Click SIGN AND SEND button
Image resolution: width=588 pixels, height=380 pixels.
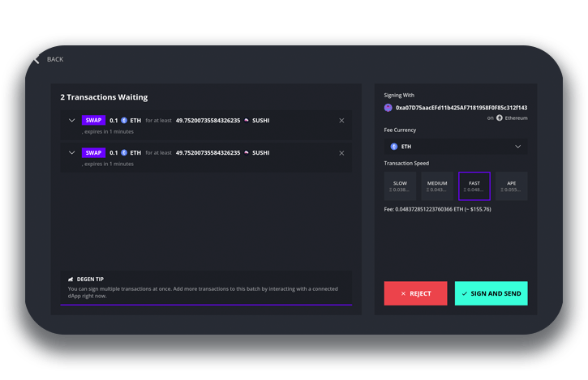(x=491, y=293)
